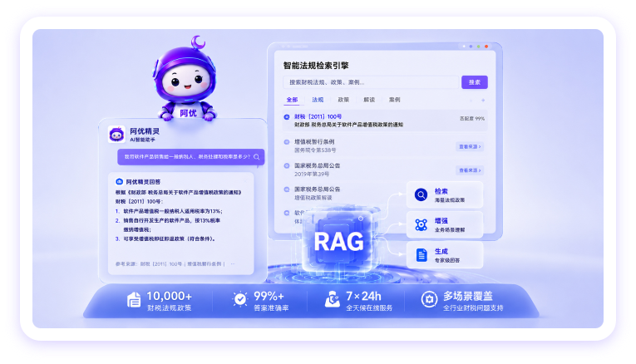Click the 匹配度 99% label
This screenshot has height=364, width=636.
(x=472, y=119)
